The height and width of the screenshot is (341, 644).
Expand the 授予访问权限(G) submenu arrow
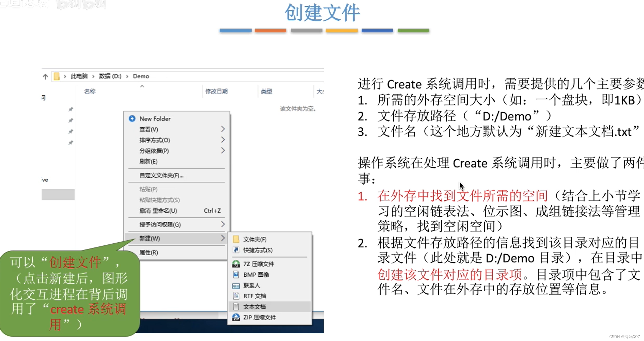point(223,224)
